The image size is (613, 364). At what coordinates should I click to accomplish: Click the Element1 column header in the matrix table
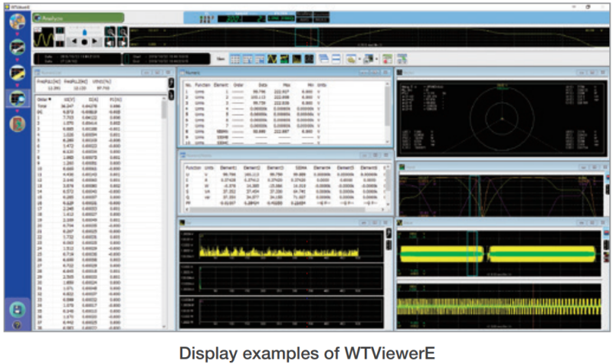click(228, 168)
